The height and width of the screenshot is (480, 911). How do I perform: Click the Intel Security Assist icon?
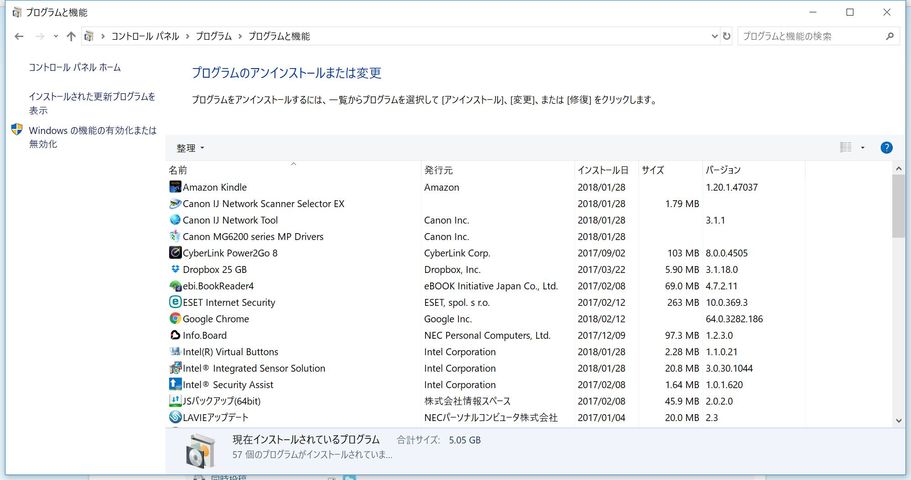pos(175,384)
